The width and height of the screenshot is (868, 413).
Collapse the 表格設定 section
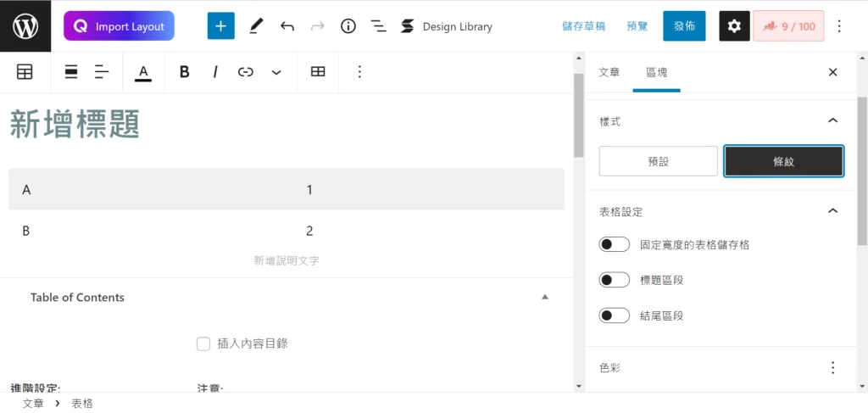832,211
